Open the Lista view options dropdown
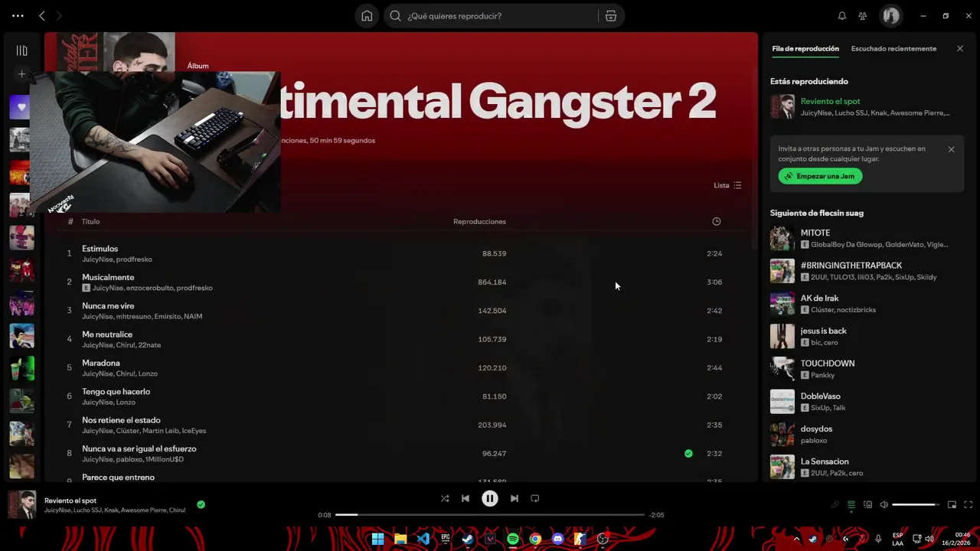This screenshot has width=980, height=551. (x=727, y=185)
